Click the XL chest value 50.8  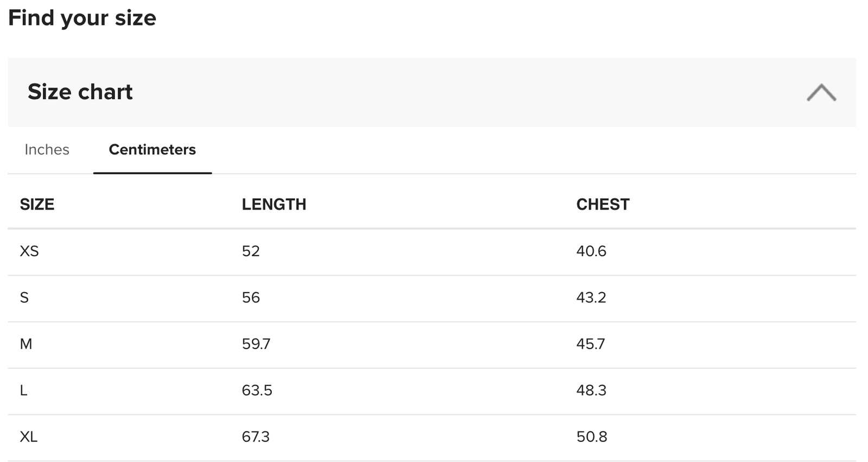(x=592, y=437)
